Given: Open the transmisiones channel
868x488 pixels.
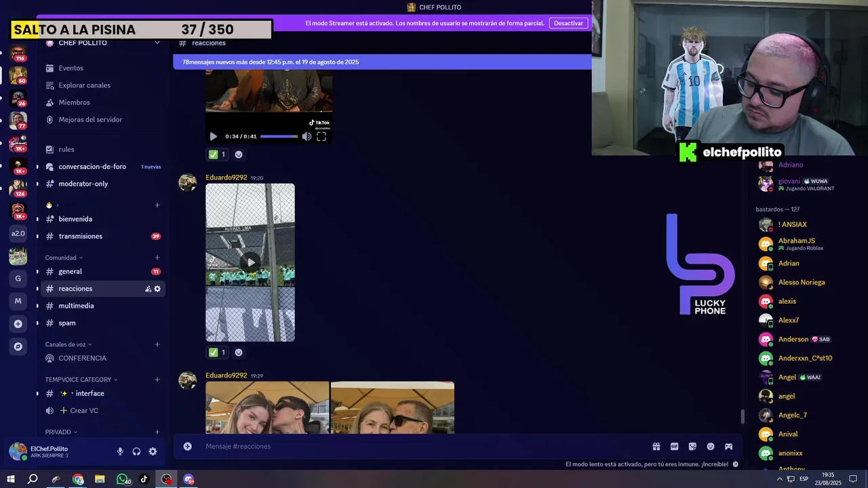Looking at the screenshot, I should coord(103,237).
